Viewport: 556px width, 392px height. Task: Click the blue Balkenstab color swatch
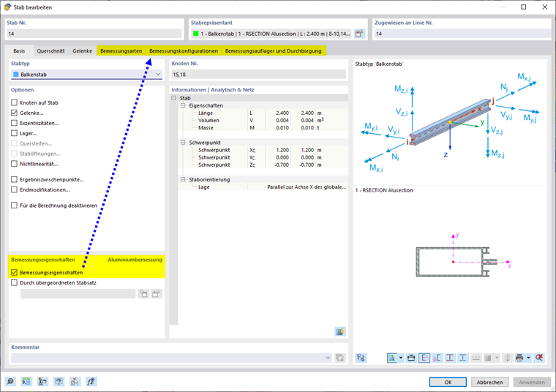[x=15, y=75]
